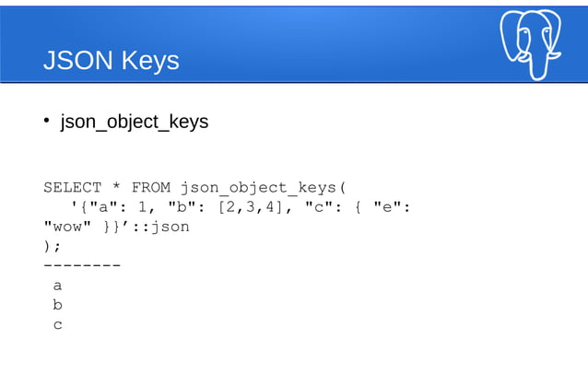Click the "c": key in JSON
This screenshot has height=374, width=588.
[x=323, y=206]
